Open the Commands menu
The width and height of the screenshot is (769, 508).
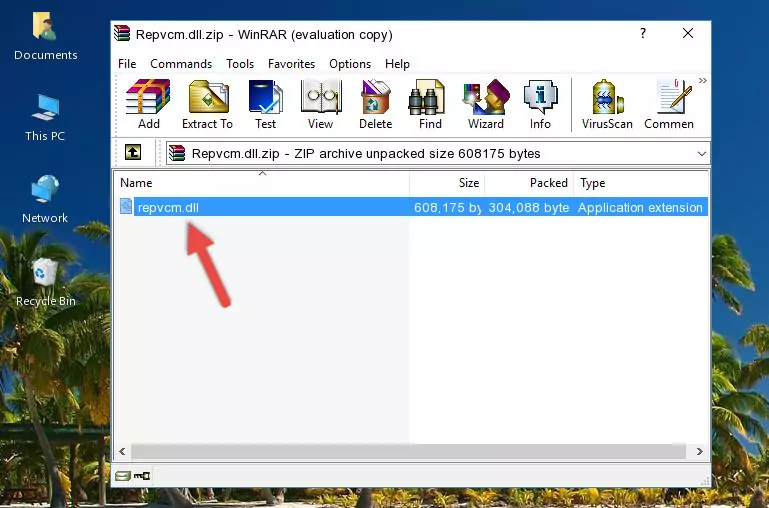point(181,64)
